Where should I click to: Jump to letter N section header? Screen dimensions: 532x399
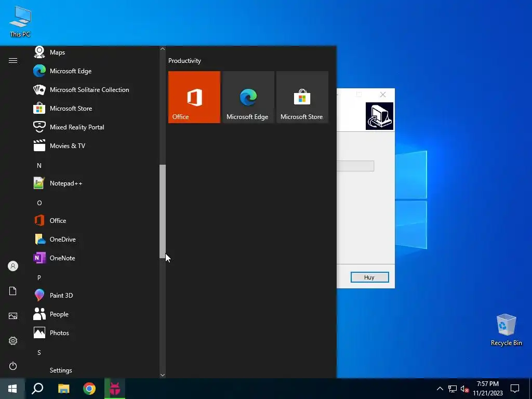click(x=39, y=166)
